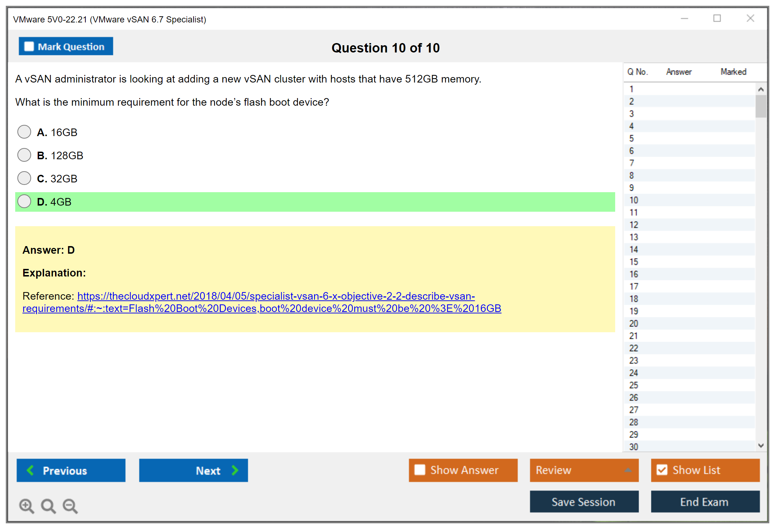Click the zoom out magnifier icon
This screenshot has width=778, height=532.
[70, 506]
